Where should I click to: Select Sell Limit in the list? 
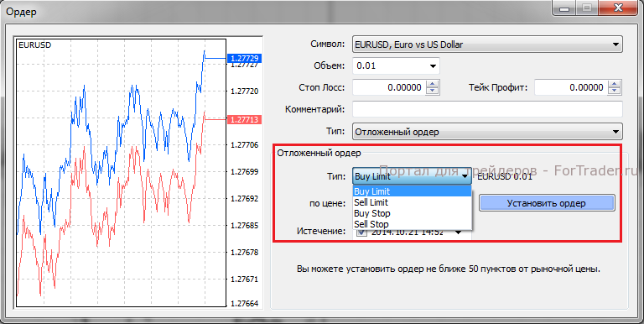(412, 202)
